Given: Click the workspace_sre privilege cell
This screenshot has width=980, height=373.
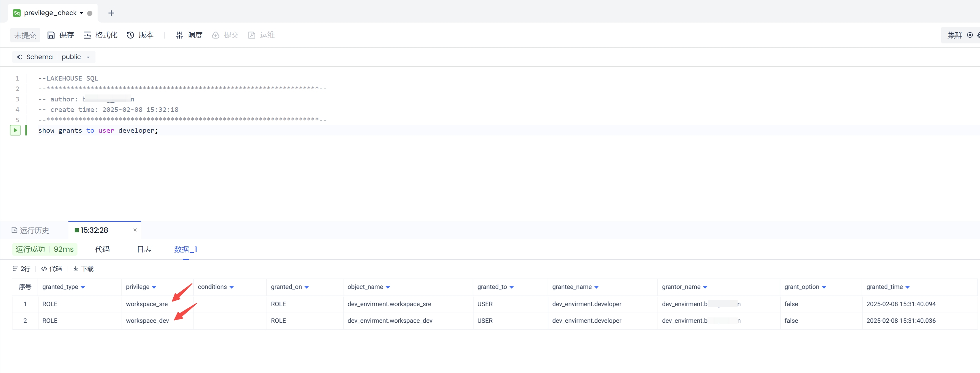Looking at the screenshot, I should [147, 304].
